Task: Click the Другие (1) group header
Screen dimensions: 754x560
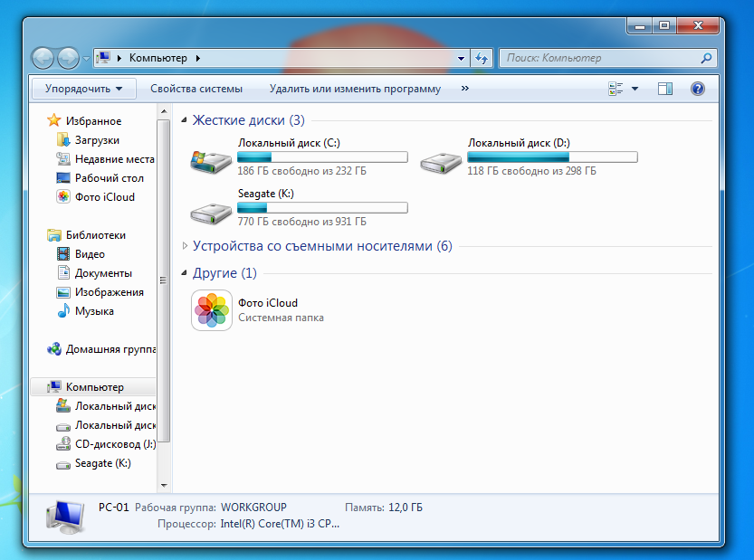Action: 224,272
